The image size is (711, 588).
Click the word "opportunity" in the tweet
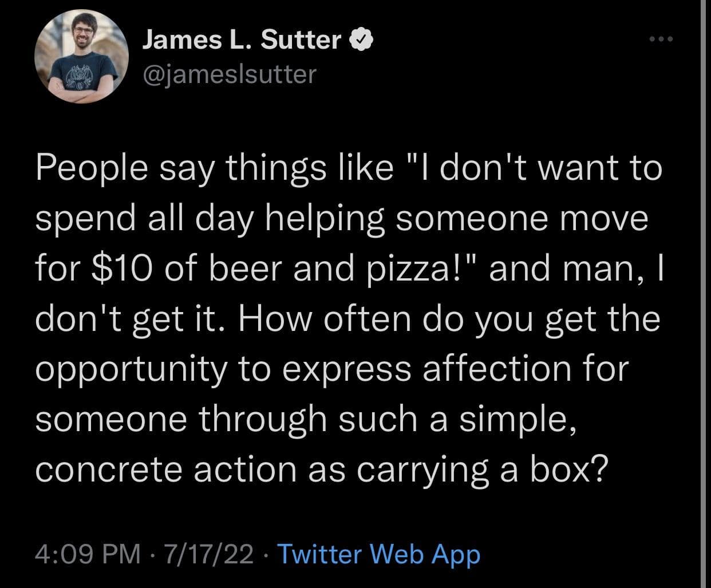(131, 369)
